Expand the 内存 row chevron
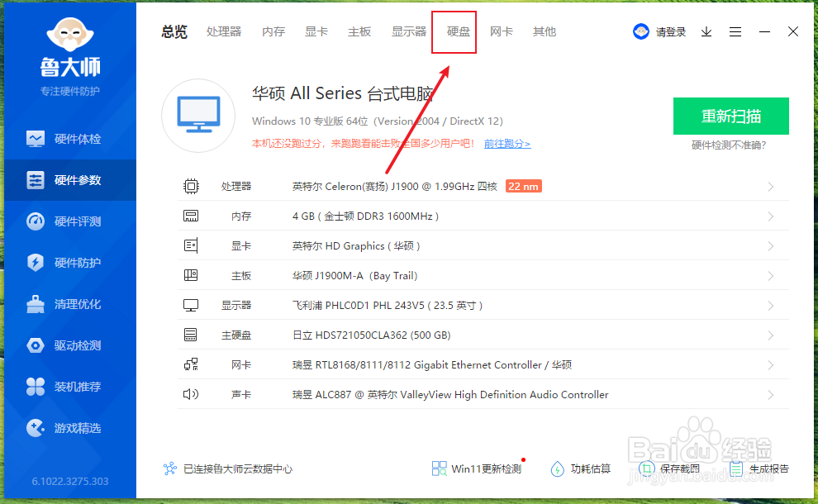 (771, 216)
